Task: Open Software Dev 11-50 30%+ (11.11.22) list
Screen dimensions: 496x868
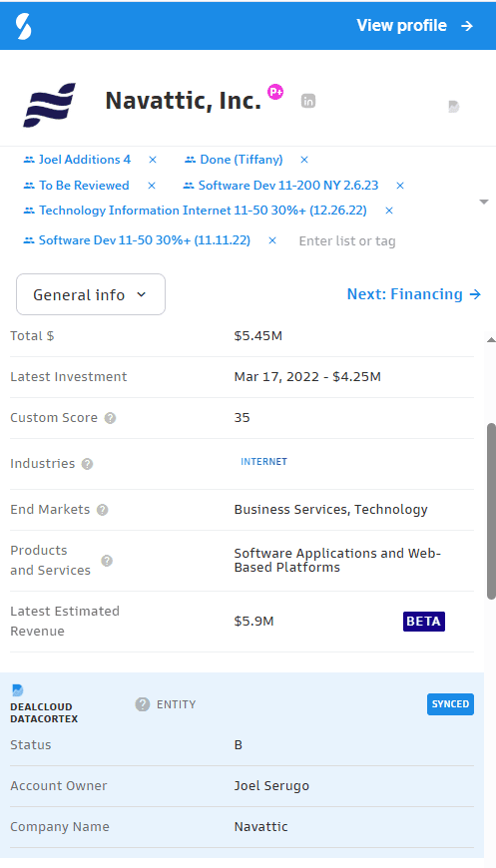Action: 145,240
